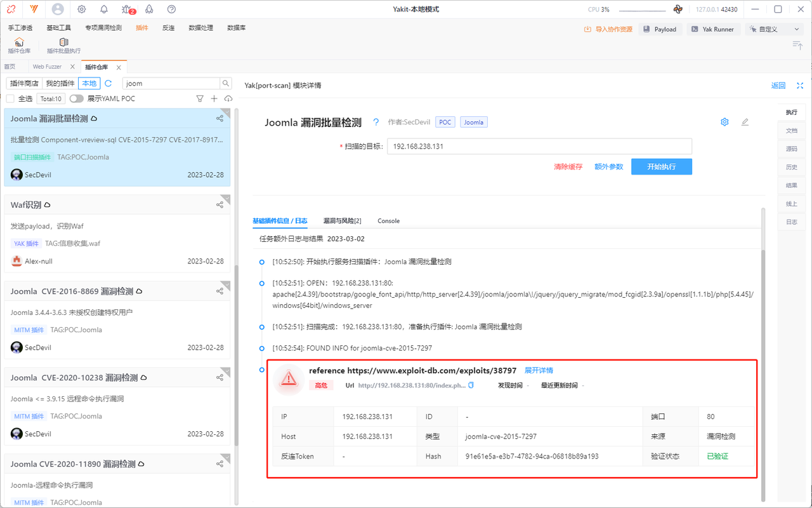
Task: Open the 源码 side tab
Action: [x=792, y=149]
